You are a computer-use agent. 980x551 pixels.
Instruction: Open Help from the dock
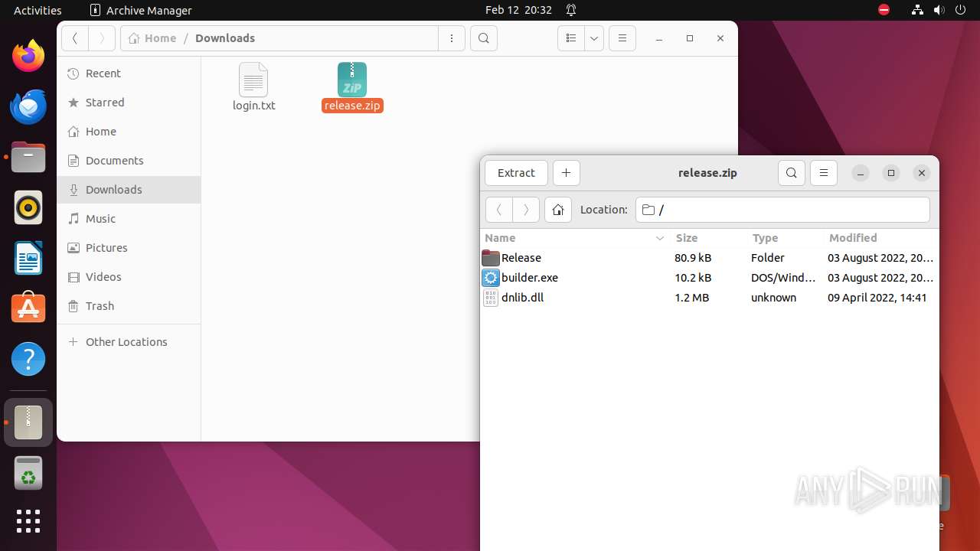(x=28, y=359)
